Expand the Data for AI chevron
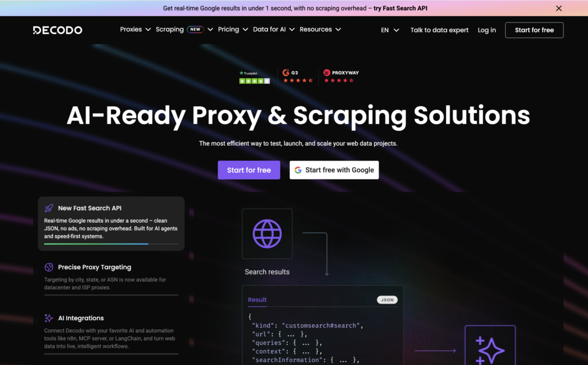Image resolution: width=588 pixels, height=365 pixels. (x=292, y=29)
